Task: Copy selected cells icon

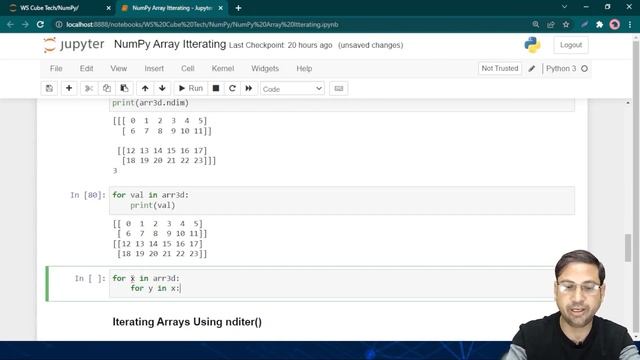Action: (x=107, y=89)
